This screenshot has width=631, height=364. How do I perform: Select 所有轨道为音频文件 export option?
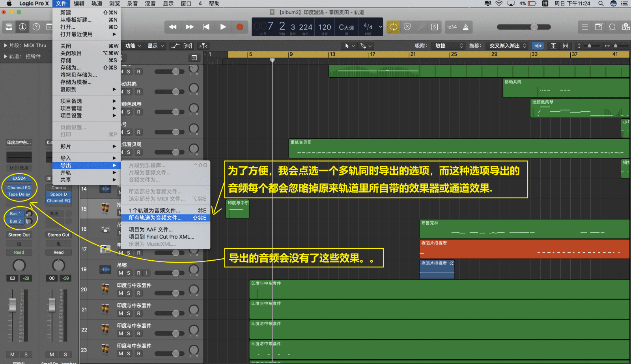pyautogui.click(x=165, y=218)
